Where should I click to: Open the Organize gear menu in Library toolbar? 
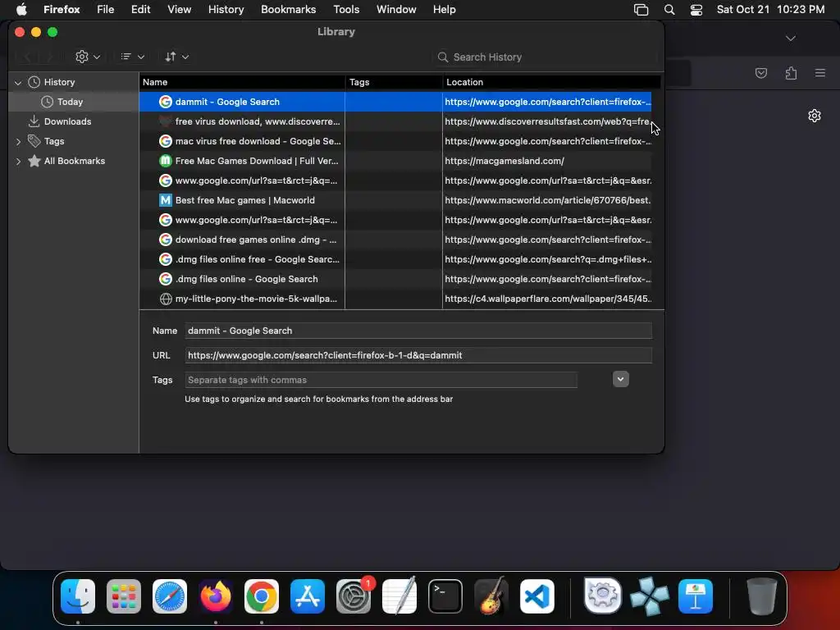point(88,57)
